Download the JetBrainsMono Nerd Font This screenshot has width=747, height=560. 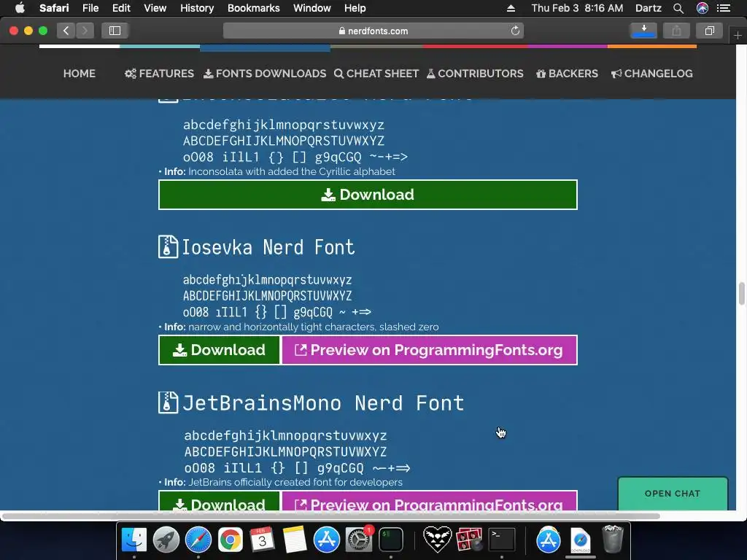pos(219,501)
